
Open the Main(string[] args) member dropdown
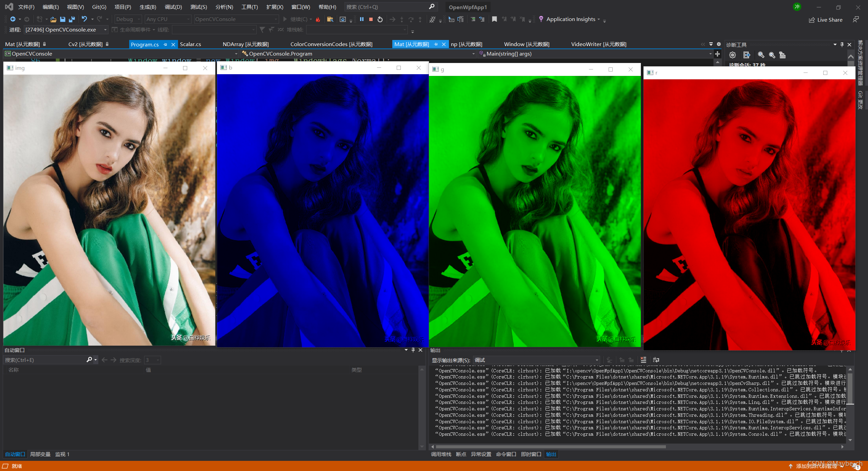tap(595, 54)
